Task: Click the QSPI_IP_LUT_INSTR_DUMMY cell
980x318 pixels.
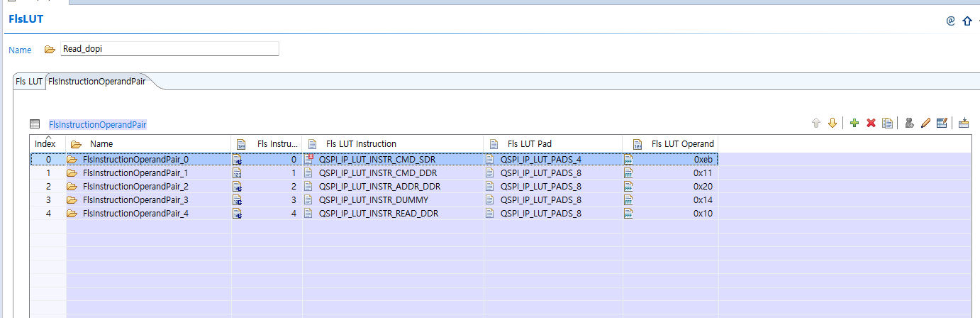Action: (x=393, y=199)
